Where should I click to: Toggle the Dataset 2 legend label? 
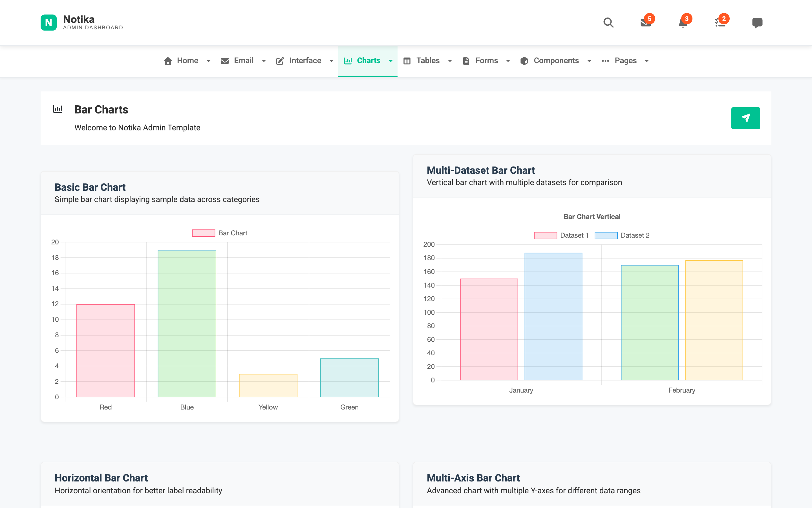[635, 235]
